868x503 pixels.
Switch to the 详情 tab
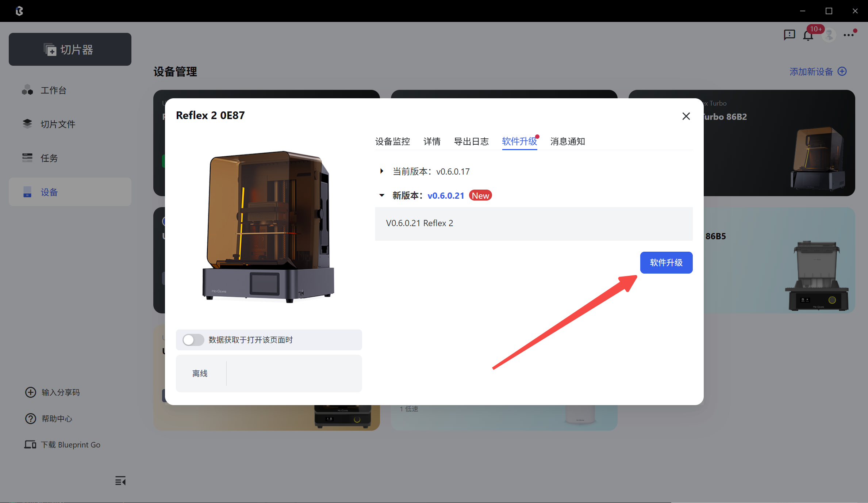[432, 141]
